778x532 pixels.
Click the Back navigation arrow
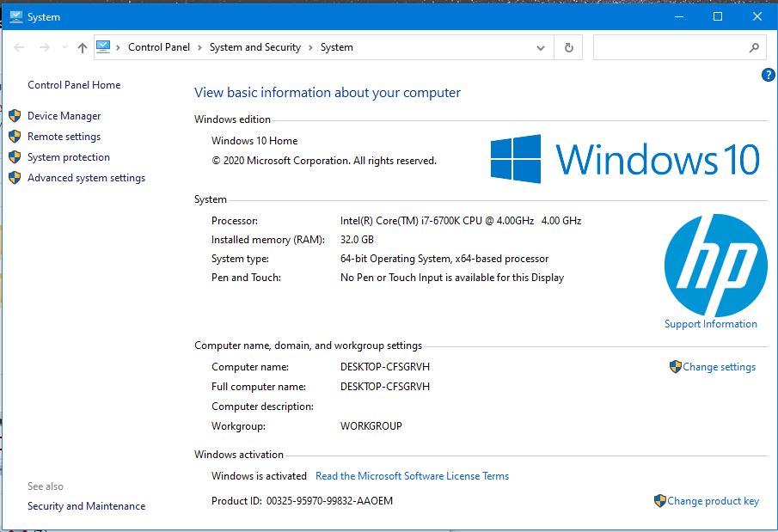pyautogui.click(x=19, y=47)
